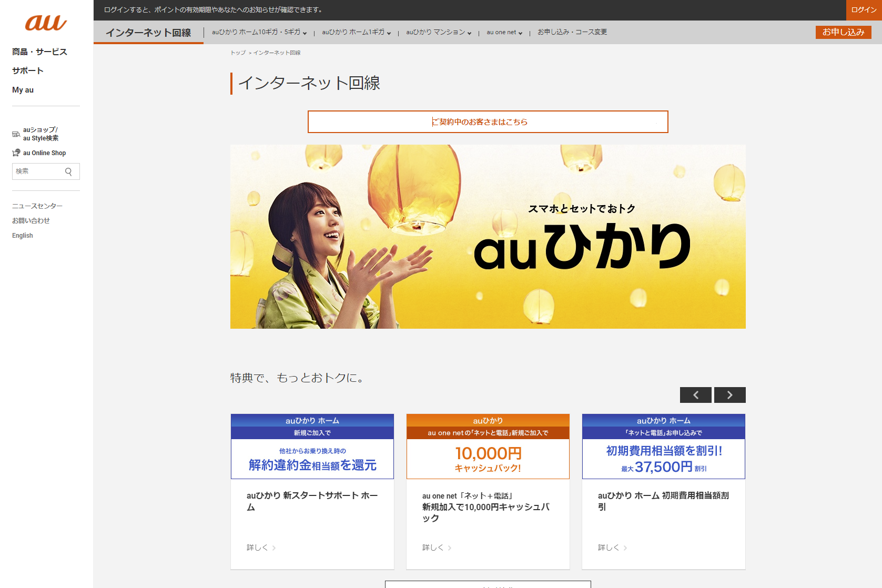
Task: Open 解約違約金相当額を還元 campaign banner
Action: click(312, 446)
